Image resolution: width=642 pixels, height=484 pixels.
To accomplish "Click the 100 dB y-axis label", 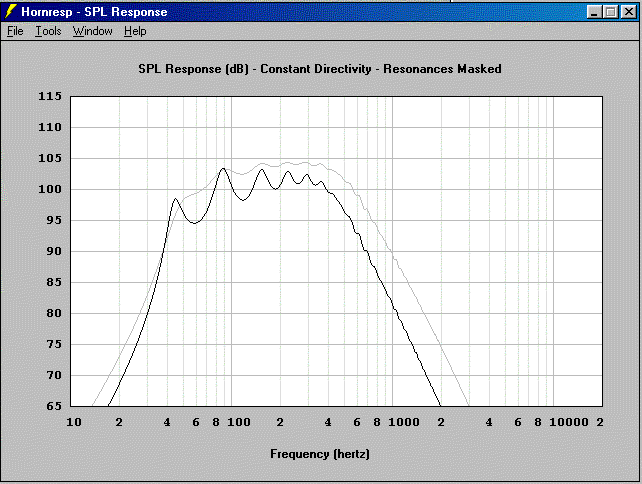I will point(50,189).
